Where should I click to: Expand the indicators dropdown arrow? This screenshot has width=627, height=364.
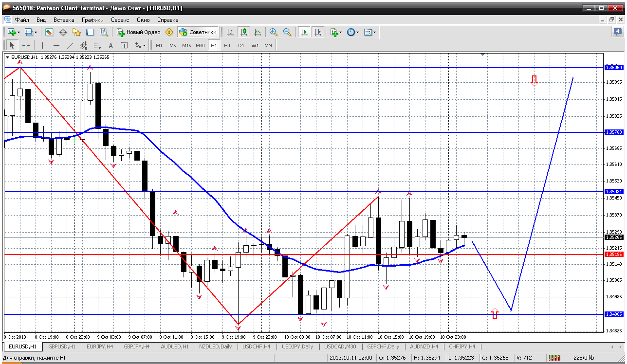coord(341,32)
